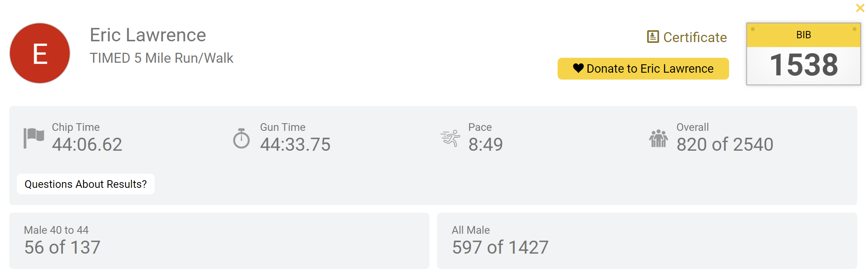This screenshot has width=868, height=272.
Task: Click the Chip Time flag icon
Action: point(34,138)
